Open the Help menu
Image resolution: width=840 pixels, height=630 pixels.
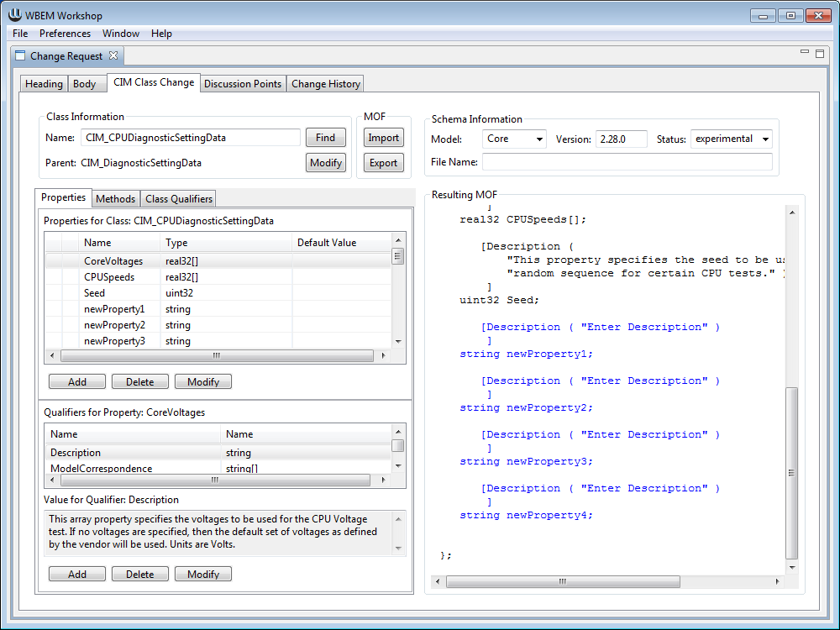click(161, 34)
